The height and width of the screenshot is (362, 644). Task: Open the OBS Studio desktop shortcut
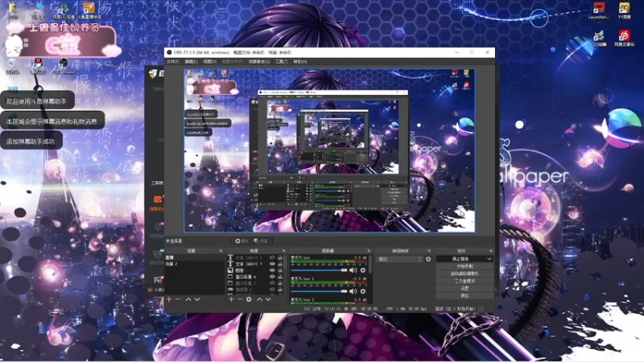[x=64, y=66]
